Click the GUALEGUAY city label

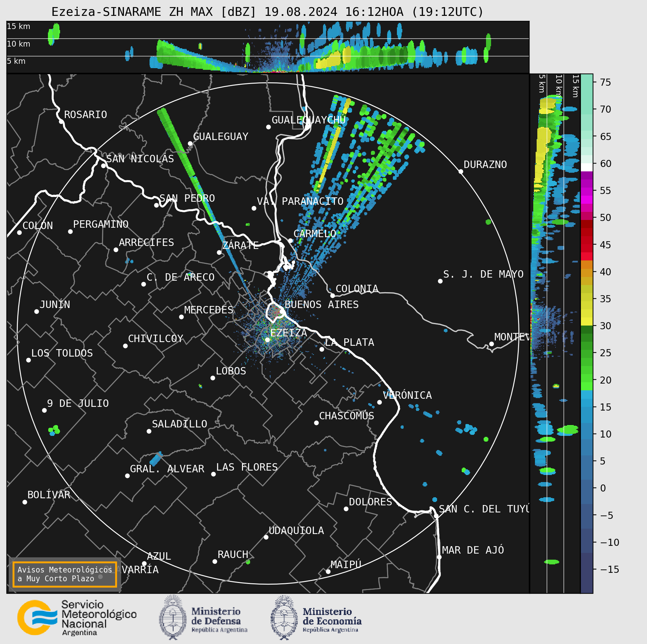220,137
